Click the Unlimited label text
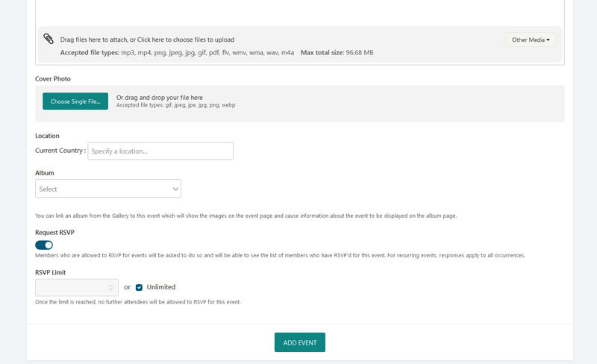The image size is (597, 364). click(161, 287)
